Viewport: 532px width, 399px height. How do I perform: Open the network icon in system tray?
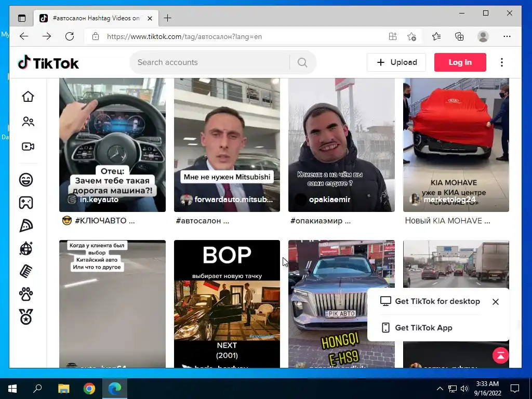click(453, 389)
